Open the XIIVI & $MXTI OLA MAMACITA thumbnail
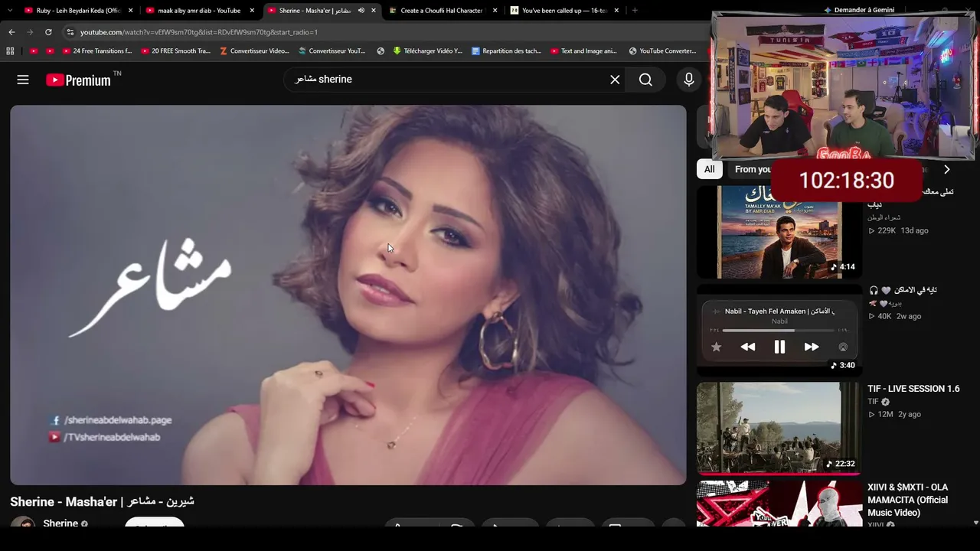The height and width of the screenshot is (551, 980). (x=779, y=504)
